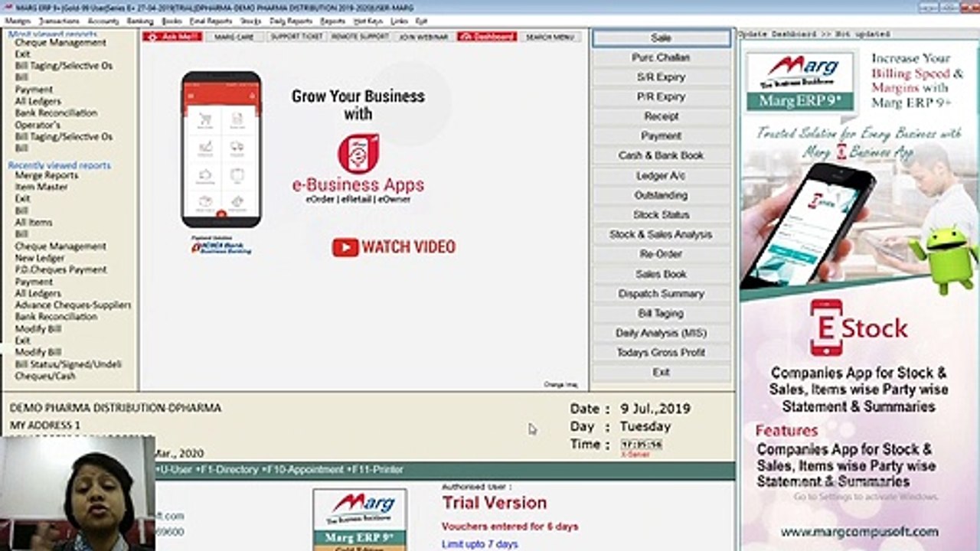
Task: Open Todays Gross Profit
Action: pyautogui.click(x=661, y=353)
